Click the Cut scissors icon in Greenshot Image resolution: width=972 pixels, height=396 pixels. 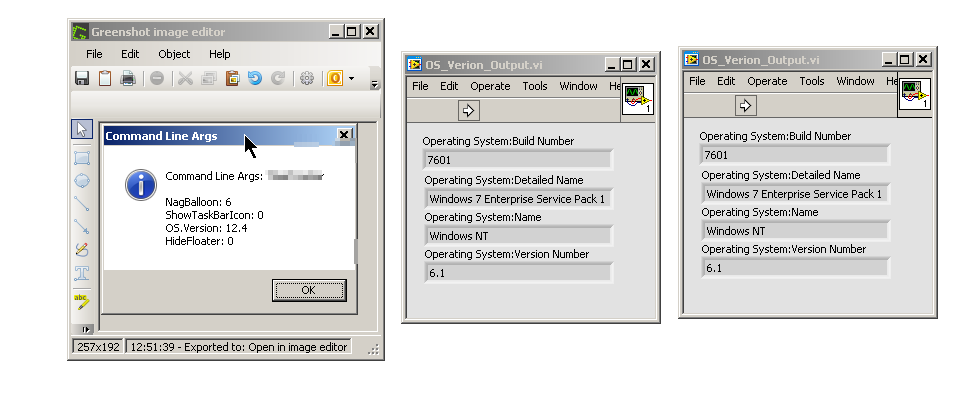click(185, 78)
